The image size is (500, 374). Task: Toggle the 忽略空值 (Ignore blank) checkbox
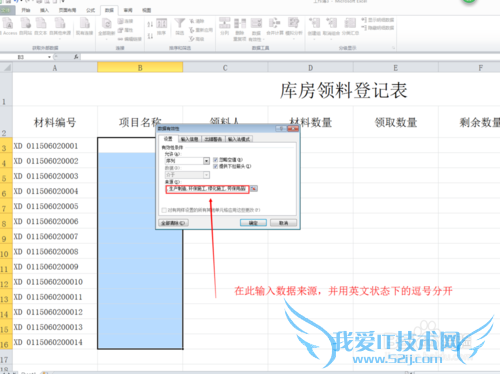pos(215,160)
